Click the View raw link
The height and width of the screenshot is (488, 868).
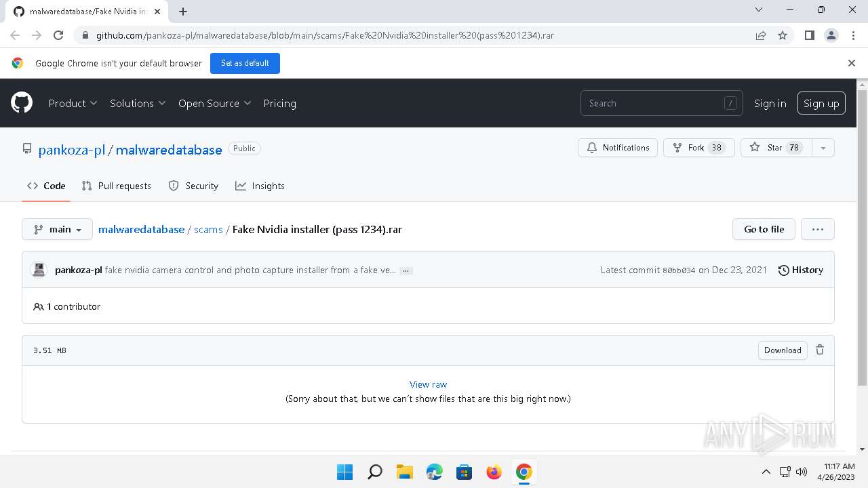(428, 384)
